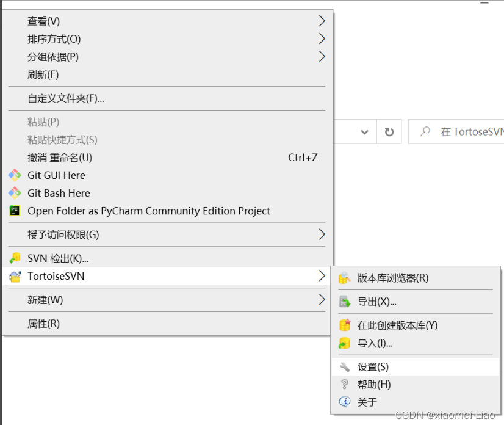Image resolution: width=504 pixels, height=425 pixels.
Task: Click the repository browser icon
Action: click(345, 278)
